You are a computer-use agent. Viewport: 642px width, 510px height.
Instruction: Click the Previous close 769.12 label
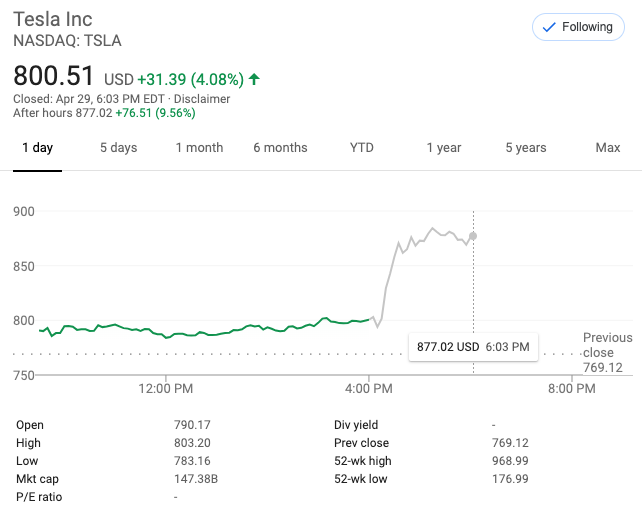[607, 352]
